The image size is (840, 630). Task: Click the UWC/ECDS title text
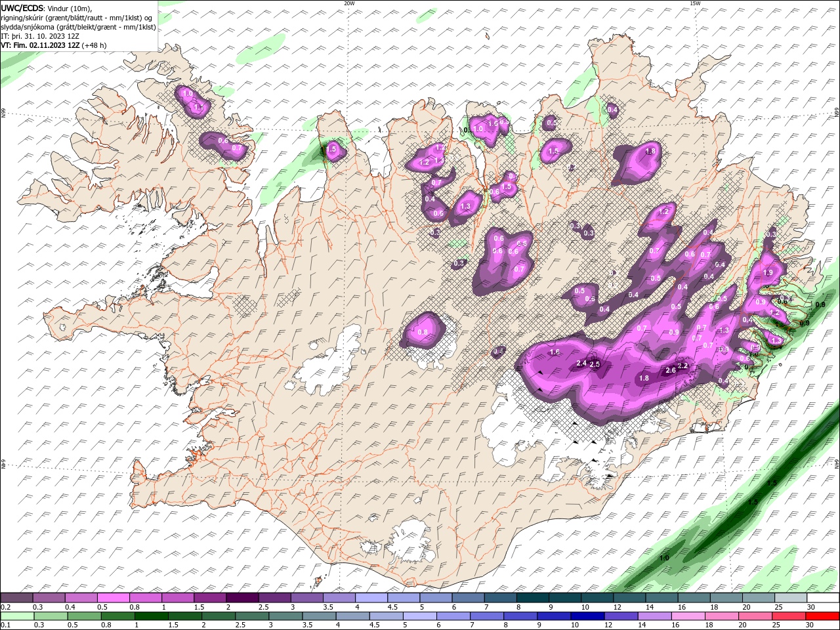22,8
